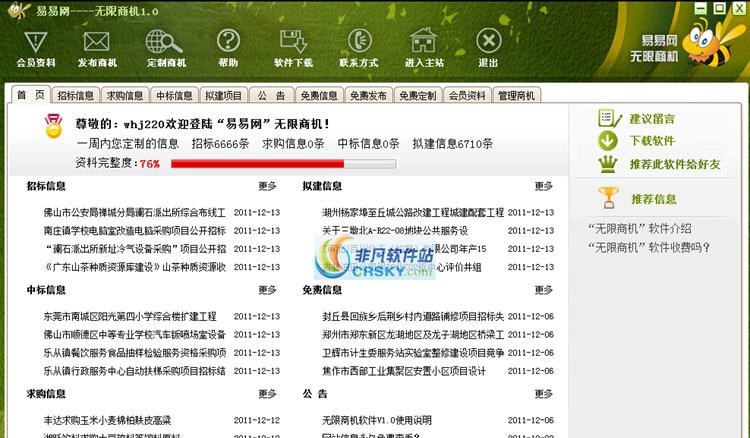
Task: Open the 免费定制 tab
Action: (x=418, y=95)
